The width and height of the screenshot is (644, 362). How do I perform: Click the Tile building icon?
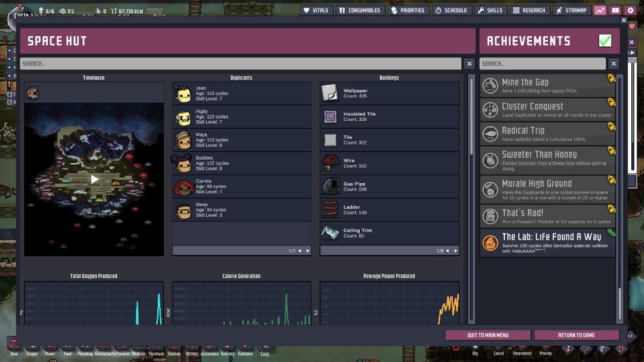tap(330, 140)
